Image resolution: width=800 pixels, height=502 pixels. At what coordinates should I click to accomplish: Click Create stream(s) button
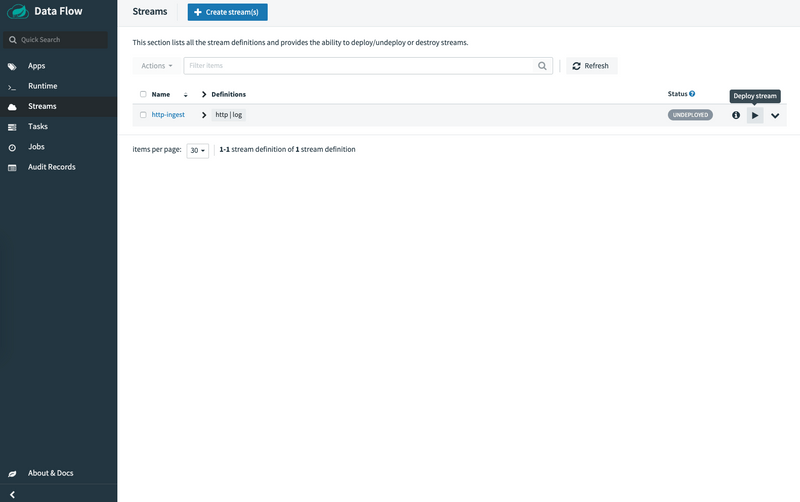(x=228, y=12)
